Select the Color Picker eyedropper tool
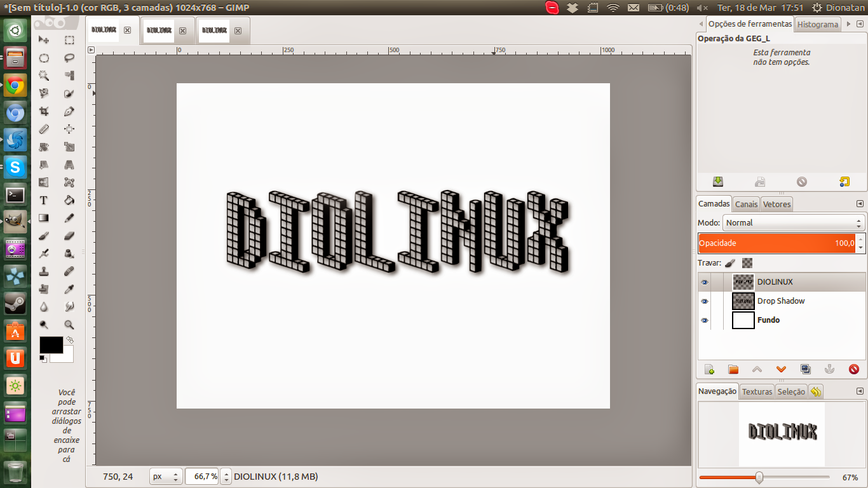This screenshot has height=488, width=868. 69,289
